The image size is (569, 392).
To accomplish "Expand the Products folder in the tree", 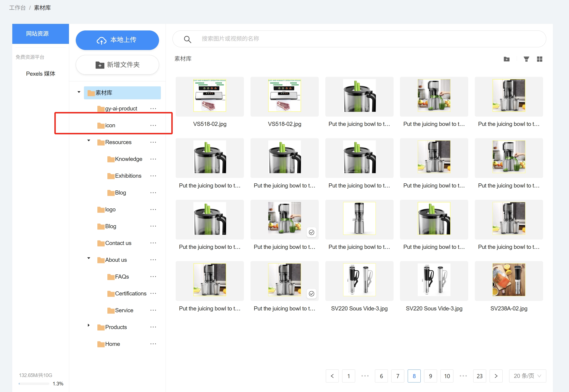I will click(x=89, y=325).
